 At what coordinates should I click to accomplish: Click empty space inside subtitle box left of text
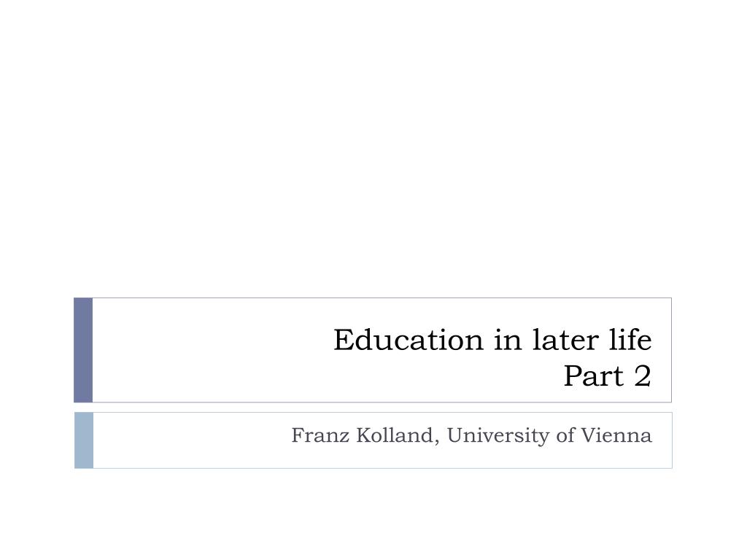pyautogui.click(x=190, y=440)
